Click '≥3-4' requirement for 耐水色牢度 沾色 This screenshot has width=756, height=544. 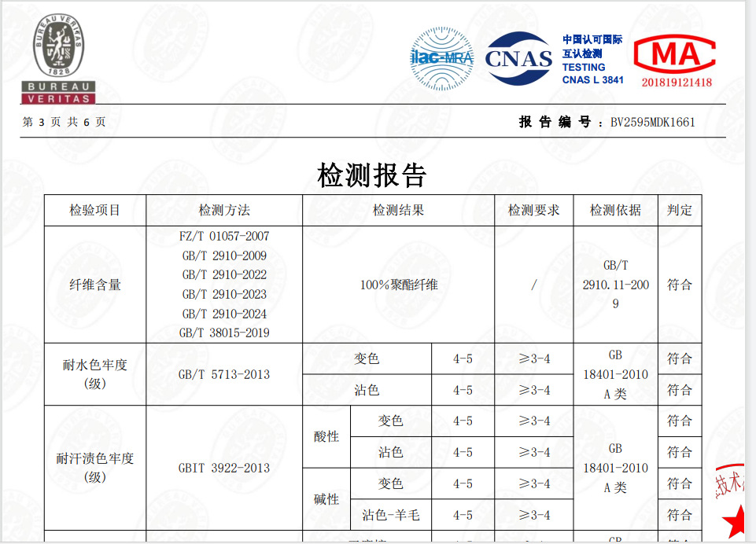[x=534, y=390]
